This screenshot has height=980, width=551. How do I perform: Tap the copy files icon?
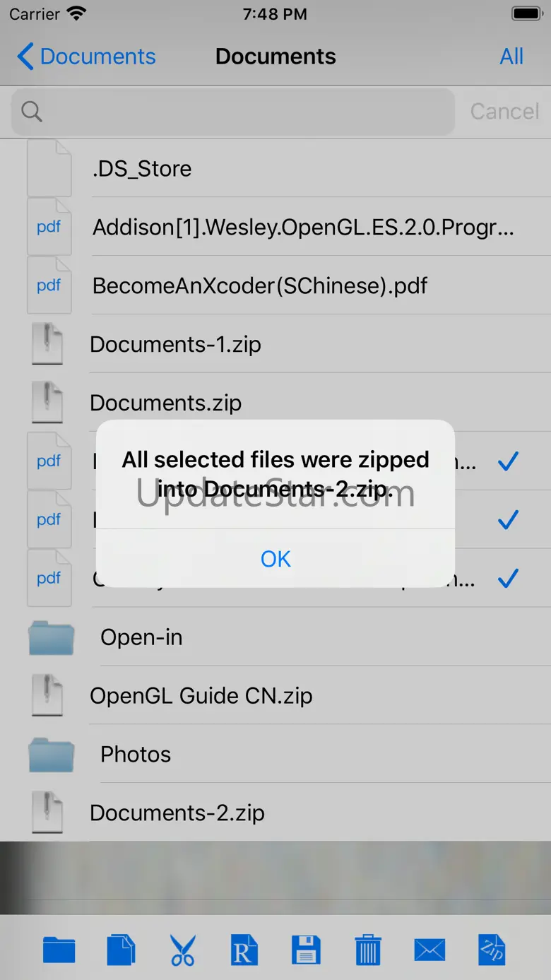(x=121, y=950)
